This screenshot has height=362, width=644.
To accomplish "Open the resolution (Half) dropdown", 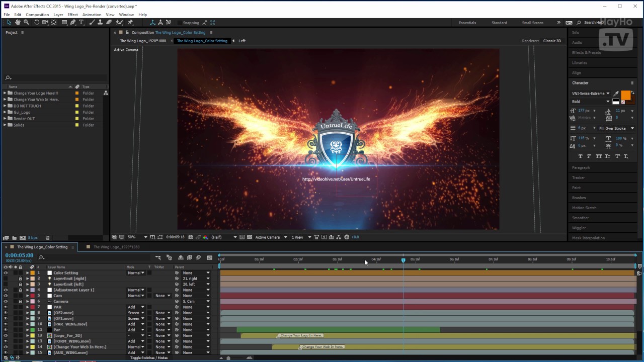I will 224,237.
